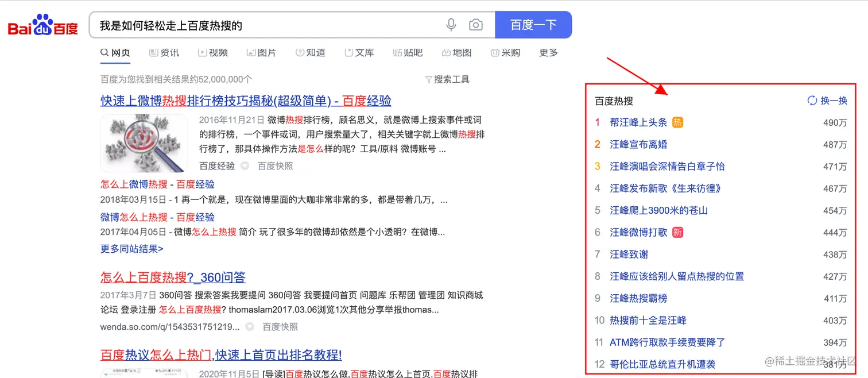Open result 快速上微博热搜排行榜技巧揭秘
The height and width of the screenshot is (378, 868).
coord(246,101)
